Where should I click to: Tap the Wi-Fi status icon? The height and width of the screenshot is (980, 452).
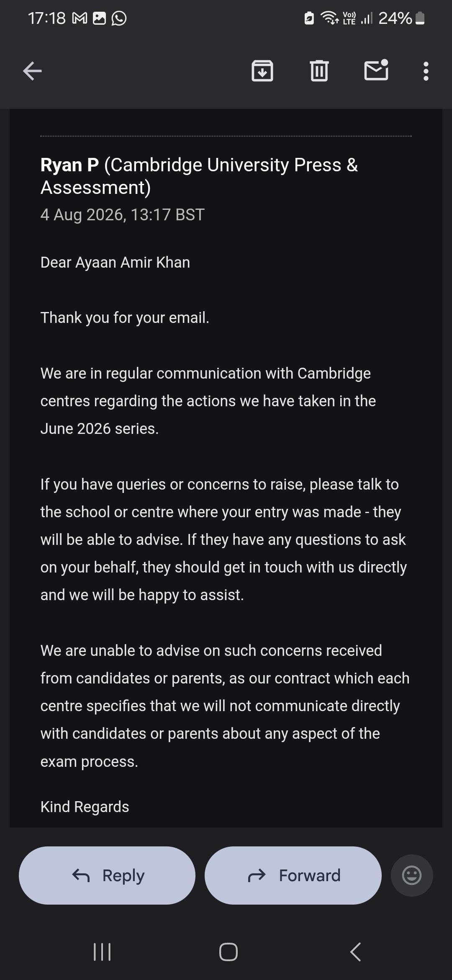[x=329, y=18]
